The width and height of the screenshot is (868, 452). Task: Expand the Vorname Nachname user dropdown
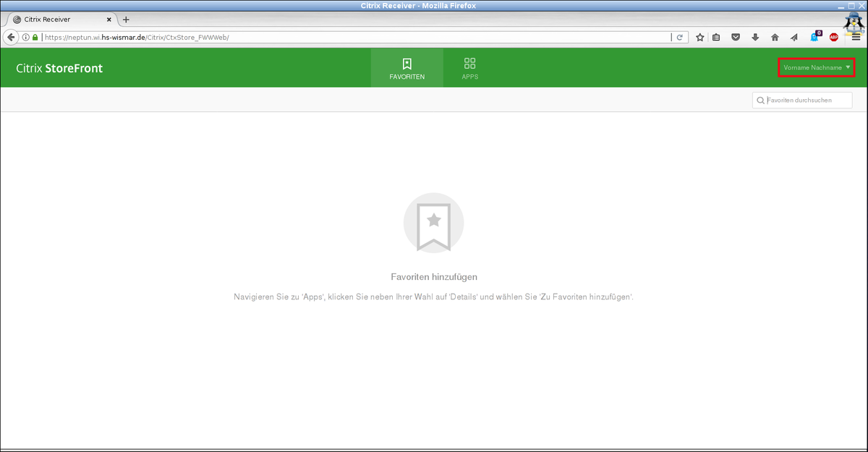(817, 67)
